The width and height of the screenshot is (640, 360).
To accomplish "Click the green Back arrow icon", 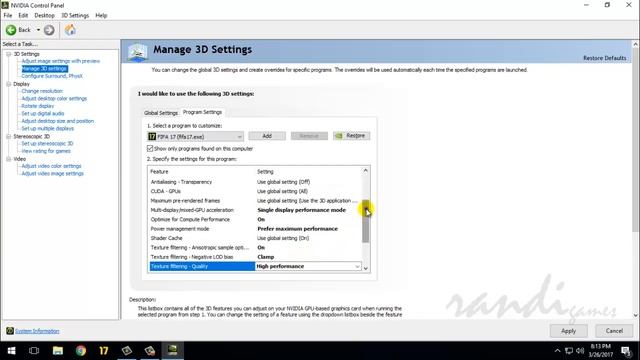I will point(11,30).
